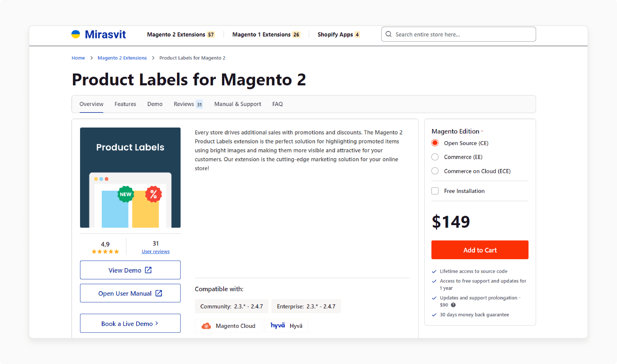Click the Hyvä compatibility label text

tap(296, 326)
